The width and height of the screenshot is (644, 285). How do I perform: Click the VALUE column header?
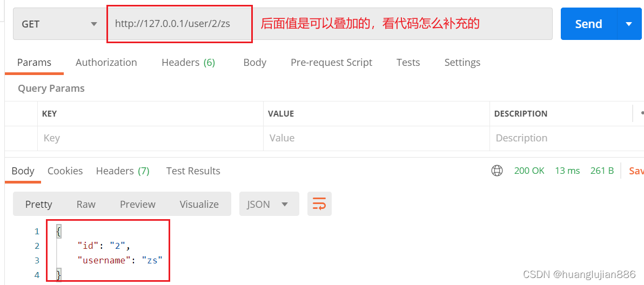(281, 113)
